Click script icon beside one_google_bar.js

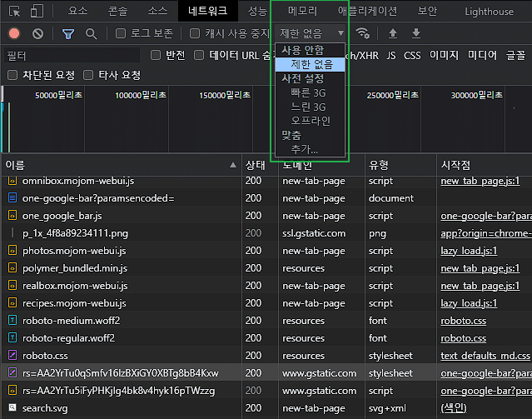click(x=12, y=215)
